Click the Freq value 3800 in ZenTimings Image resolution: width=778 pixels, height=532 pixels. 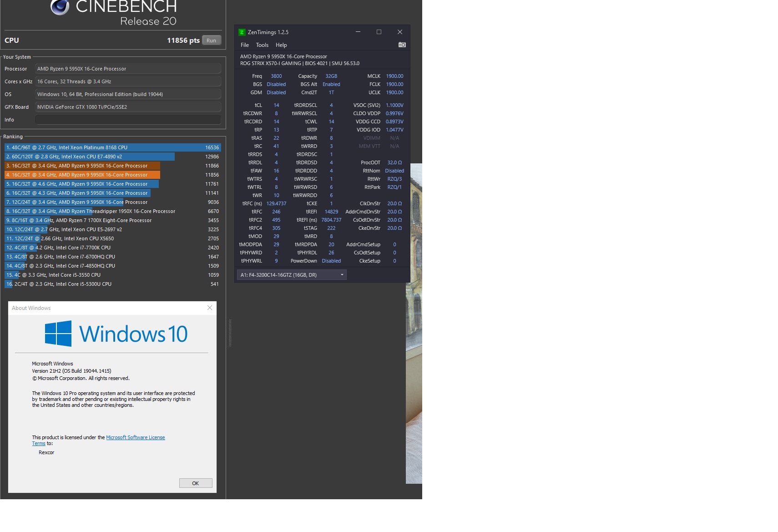click(x=276, y=76)
